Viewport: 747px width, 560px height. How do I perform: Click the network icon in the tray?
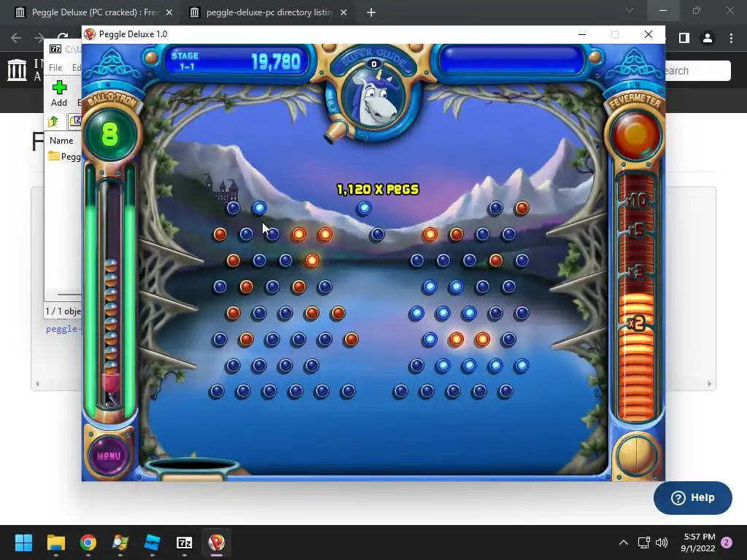[643, 542]
